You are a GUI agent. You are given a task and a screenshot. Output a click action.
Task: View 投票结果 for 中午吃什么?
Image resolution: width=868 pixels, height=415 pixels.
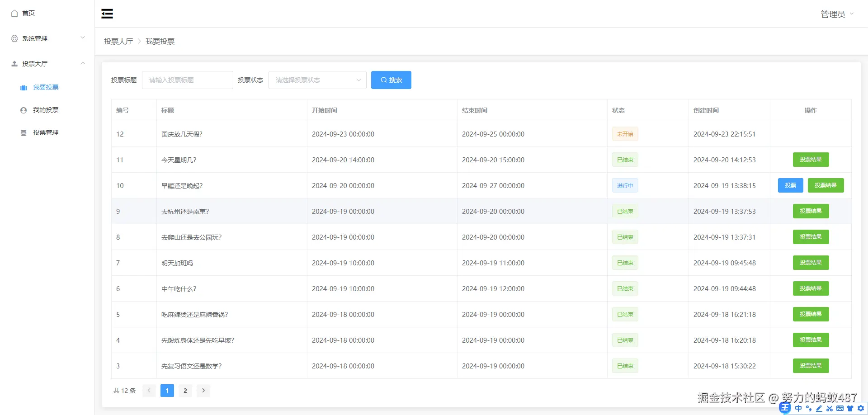[811, 288]
